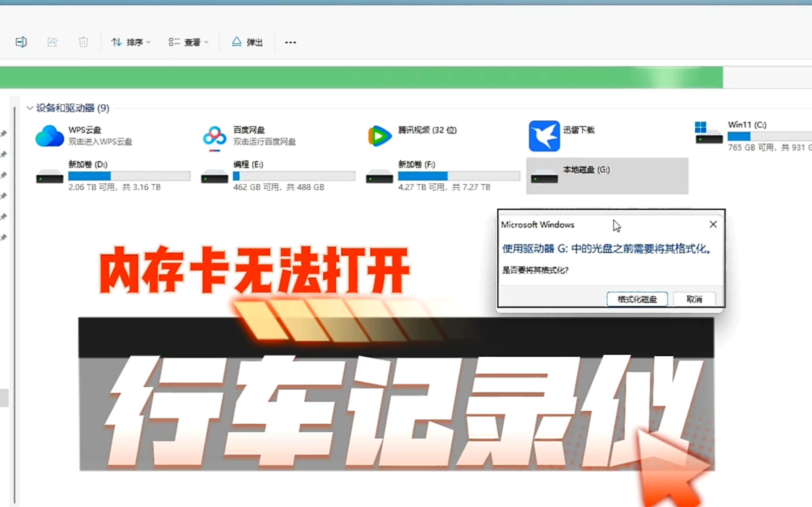Screen dimensions: 812x507
Task: Click the 迅雷下载 label
Action: (579, 130)
